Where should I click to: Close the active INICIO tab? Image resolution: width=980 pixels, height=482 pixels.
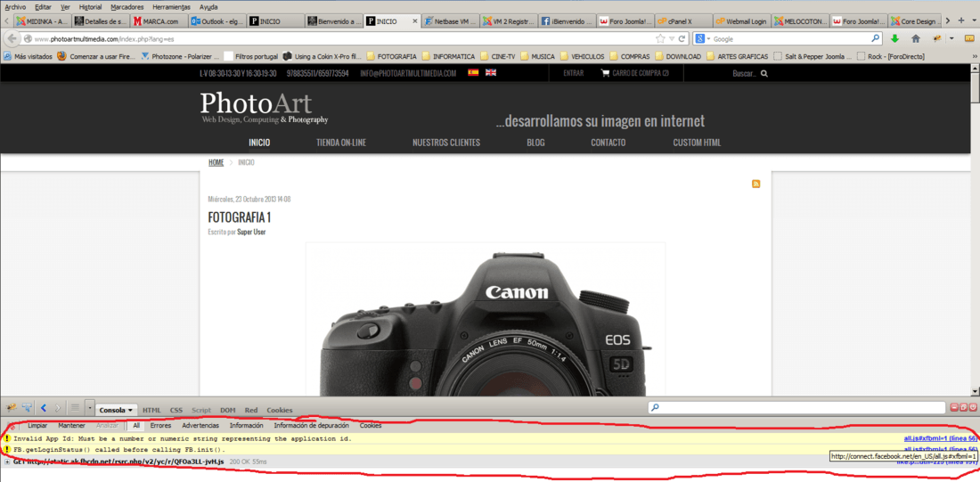click(413, 21)
